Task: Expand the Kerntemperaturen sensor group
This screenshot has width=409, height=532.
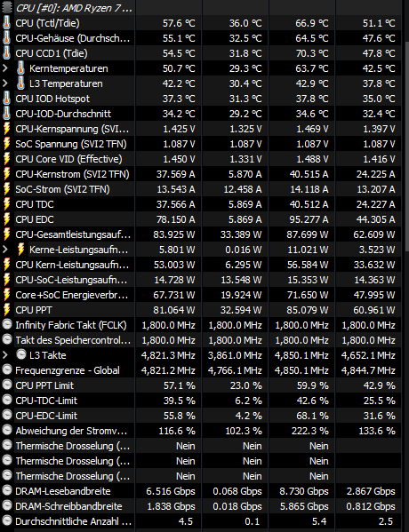Action: pos(5,68)
